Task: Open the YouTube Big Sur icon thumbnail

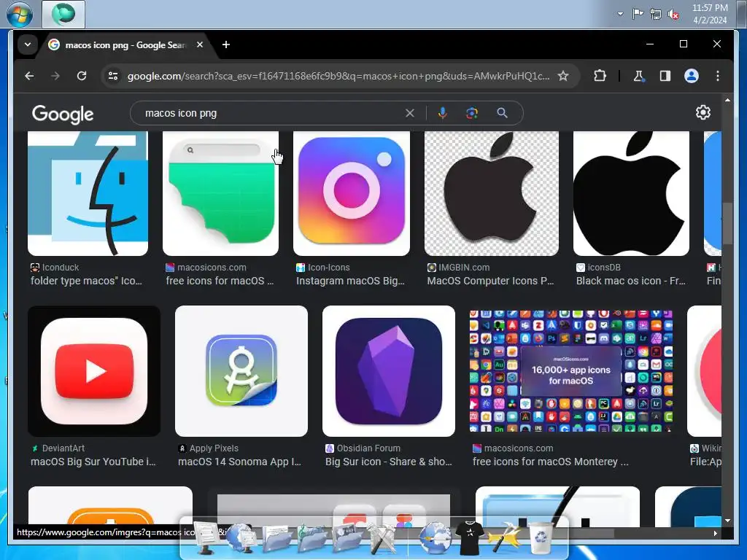Action: (x=94, y=371)
